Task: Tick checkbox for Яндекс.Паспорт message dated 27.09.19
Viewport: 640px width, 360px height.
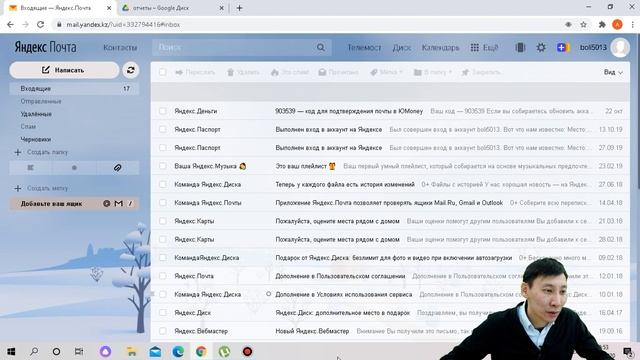Action: tap(162, 148)
